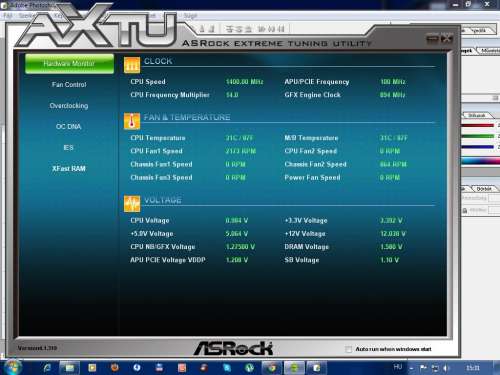
Task: Click the GFX Engine Clock label
Action: [312, 95]
